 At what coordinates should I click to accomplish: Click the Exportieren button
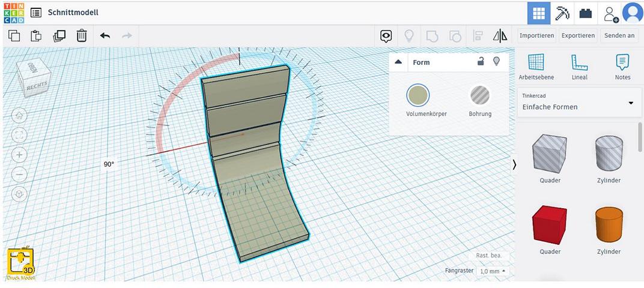pyautogui.click(x=578, y=35)
